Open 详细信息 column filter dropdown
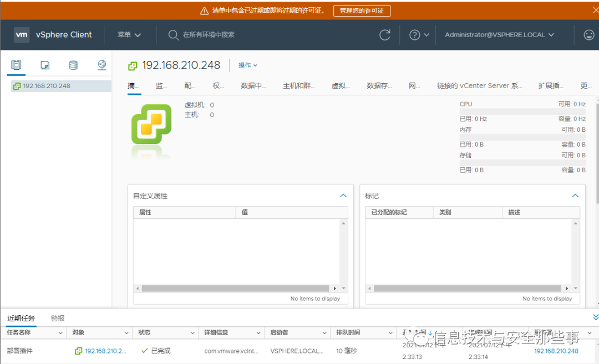This screenshot has width=599, height=364. click(x=258, y=333)
